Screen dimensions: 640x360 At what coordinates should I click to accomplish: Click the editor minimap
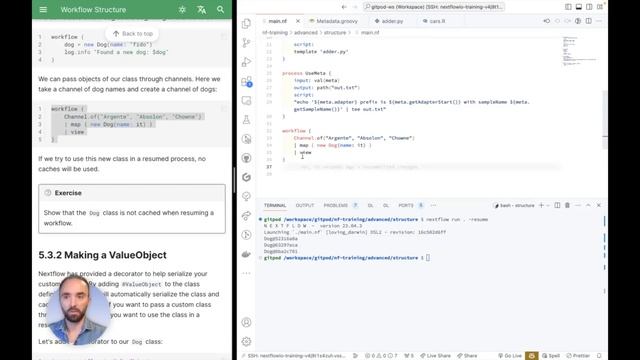[x=580, y=51]
